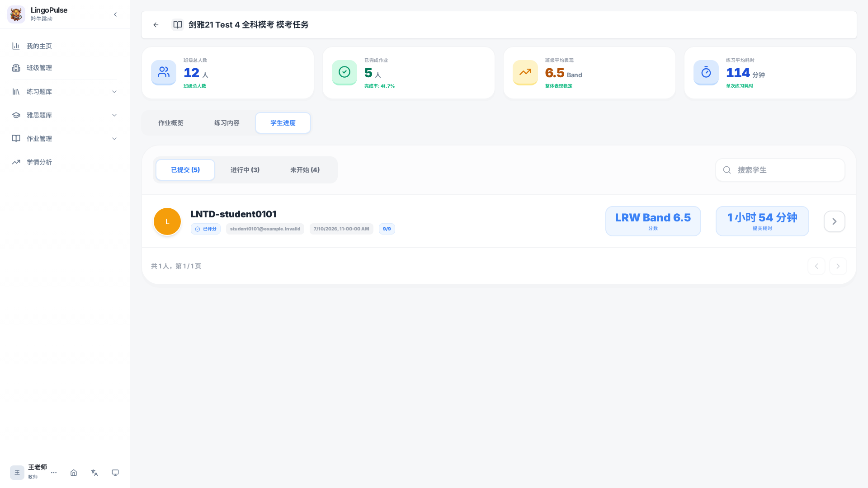This screenshot has height=488, width=868.
Task: Expand the 作业管理 menu
Action: (x=65, y=139)
